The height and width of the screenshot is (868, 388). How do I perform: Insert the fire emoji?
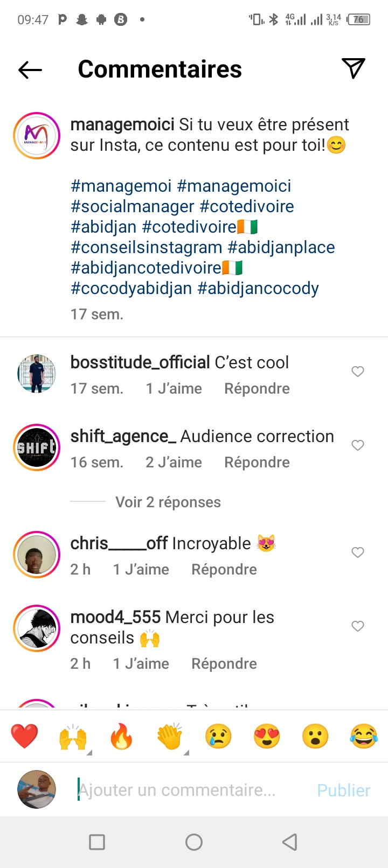pos(121,736)
